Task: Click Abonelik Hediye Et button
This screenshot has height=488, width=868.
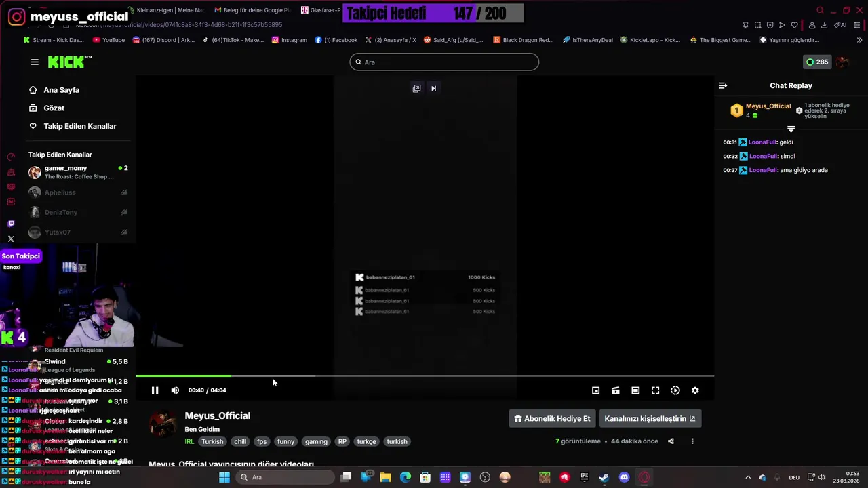Action: point(552,419)
